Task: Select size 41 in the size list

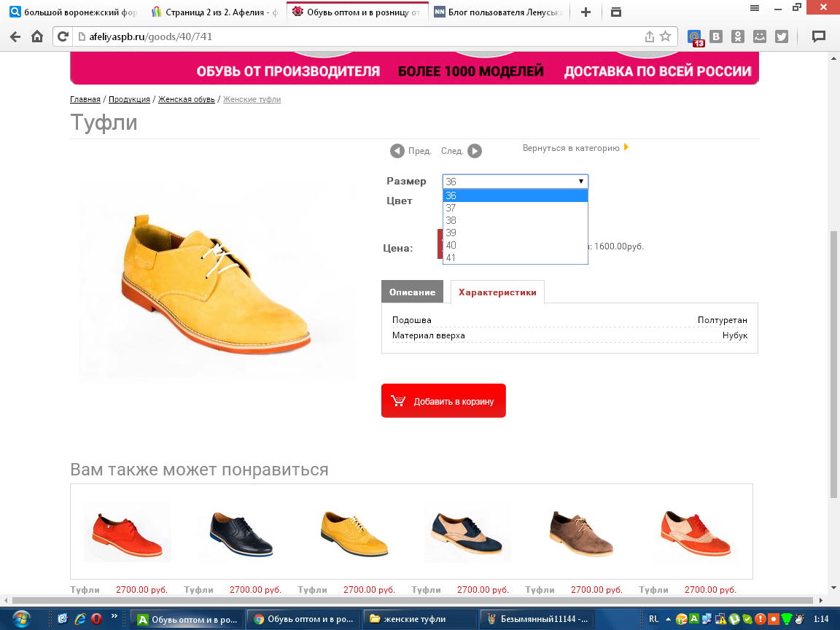Action: pyautogui.click(x=451, y=257)
